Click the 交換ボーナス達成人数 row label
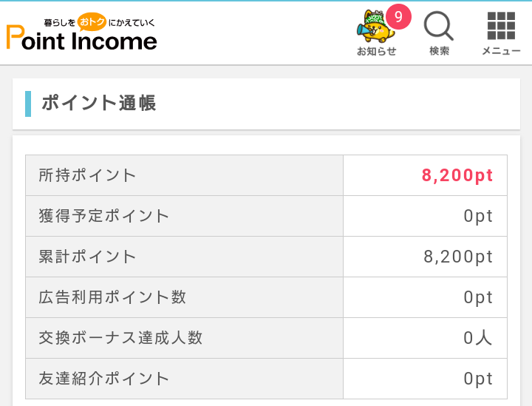 pyautogui.click(x=120, y=338)
